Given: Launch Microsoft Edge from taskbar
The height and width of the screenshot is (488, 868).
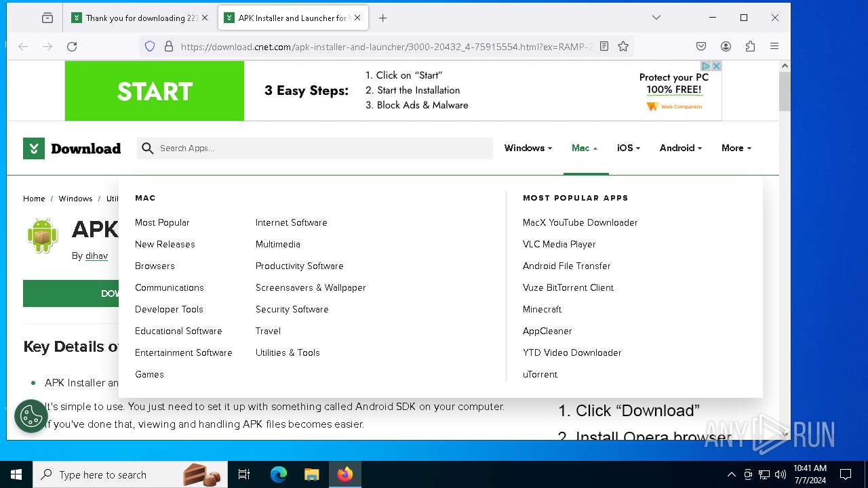Looking at the screenshot, I should click(x=279, y=474).
